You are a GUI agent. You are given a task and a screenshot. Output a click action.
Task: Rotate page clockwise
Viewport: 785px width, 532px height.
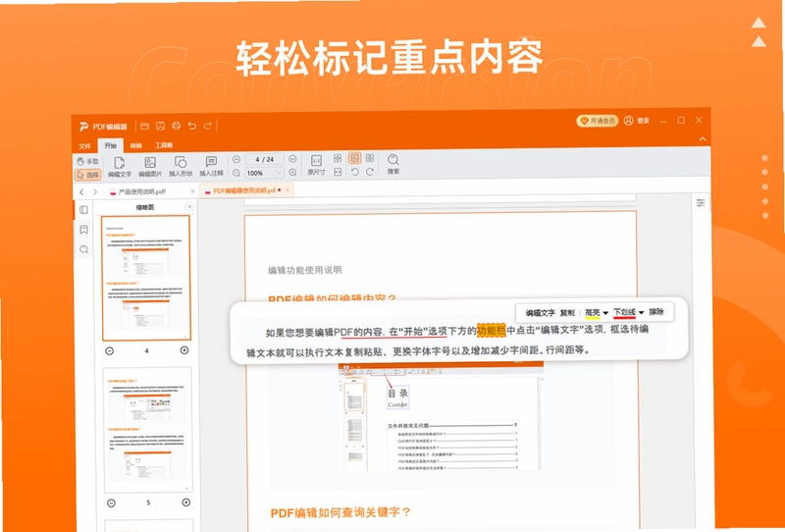tap(370, 172)
